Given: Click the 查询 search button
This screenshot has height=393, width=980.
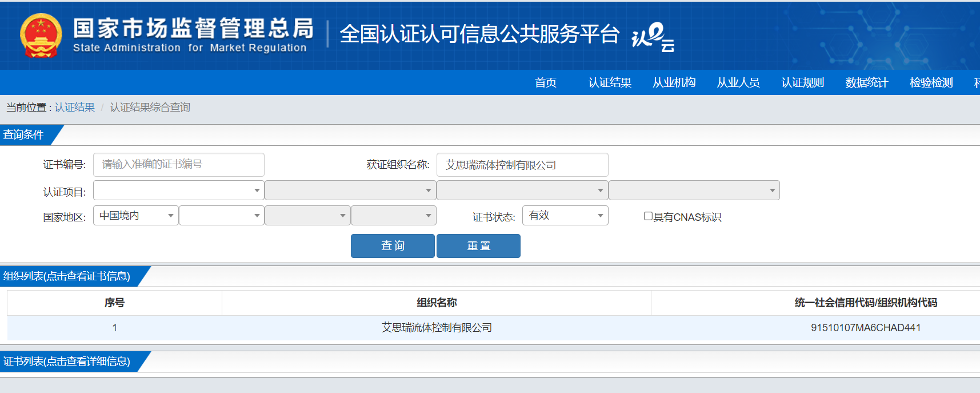Looking at the screenshot, I should click(393, 246).
